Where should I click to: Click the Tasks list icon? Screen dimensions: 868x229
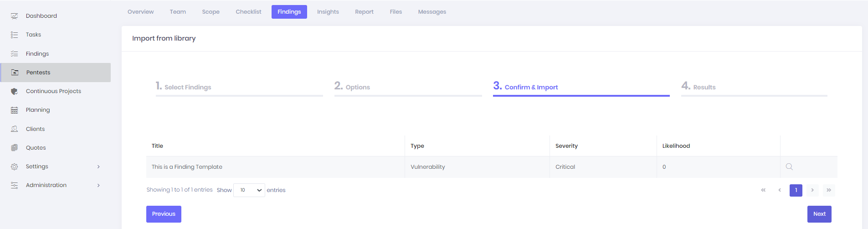15,35
